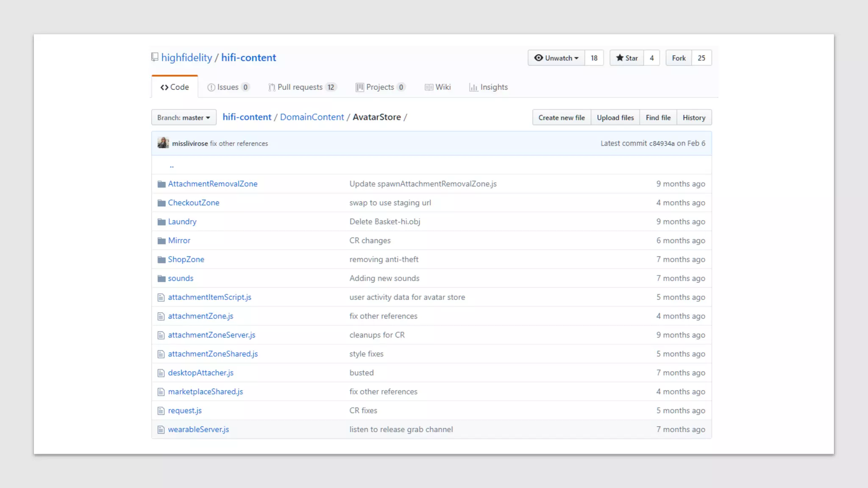The image size is (868, 488).
Task: Click the file icon beside attachmentZone.js
Action: pos(161,316)
